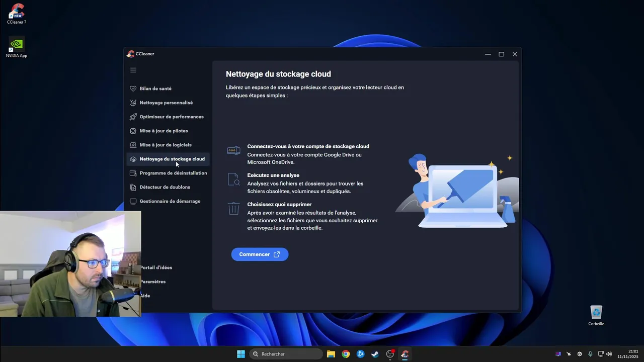Open File Explorer from the taskbar

point(331,354)
